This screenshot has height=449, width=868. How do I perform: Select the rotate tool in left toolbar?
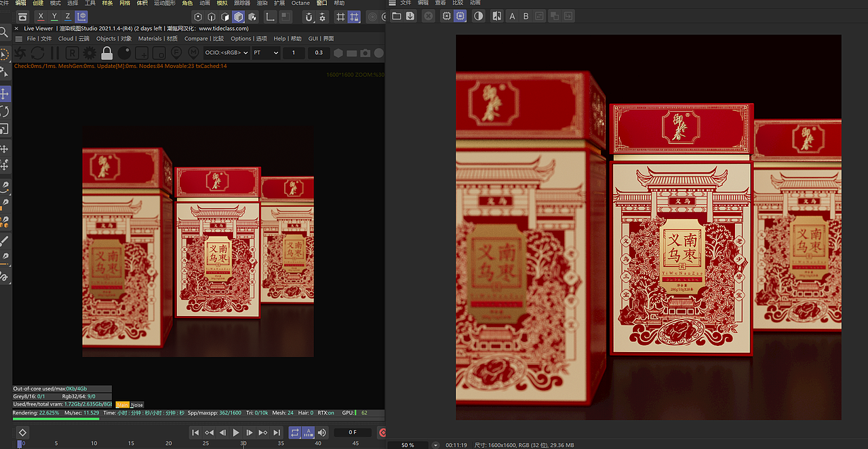(x=5, y=111)
